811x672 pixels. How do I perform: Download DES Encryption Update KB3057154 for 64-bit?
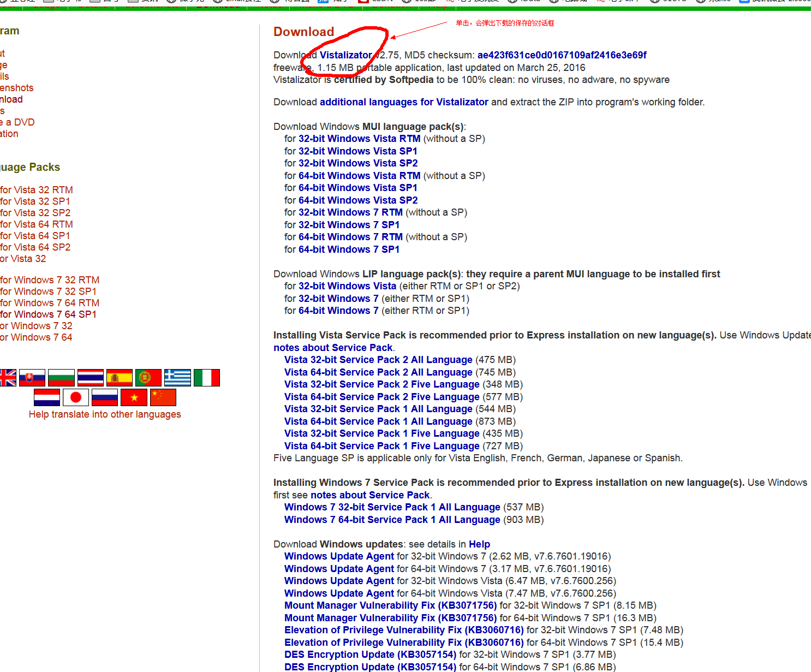[x=370, y=667]
